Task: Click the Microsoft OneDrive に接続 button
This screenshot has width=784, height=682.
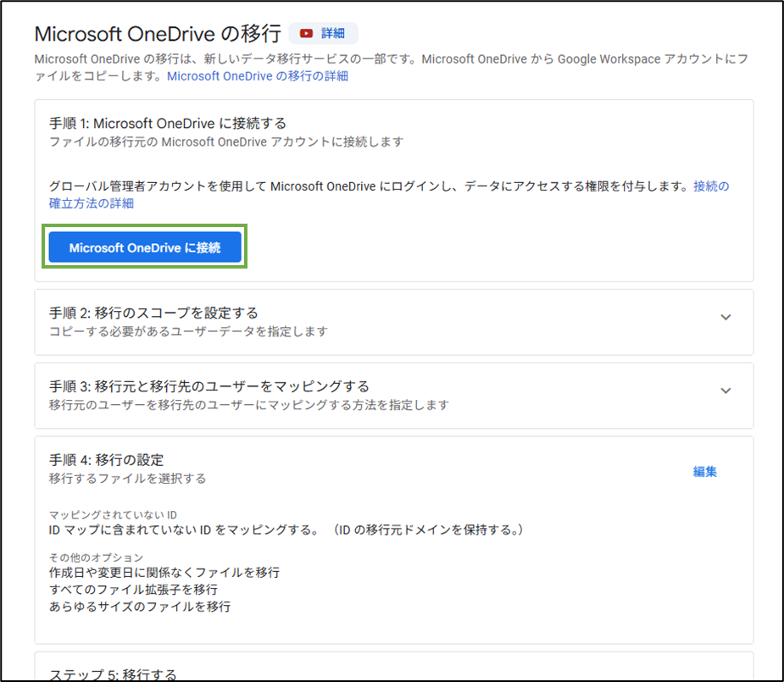Action: [145, 247]
